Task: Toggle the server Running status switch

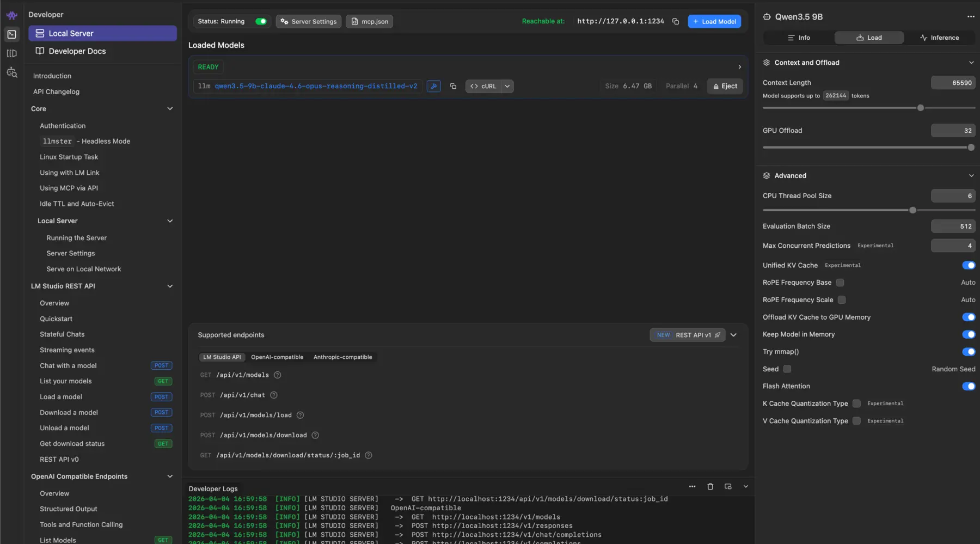Action: [260, 21]
